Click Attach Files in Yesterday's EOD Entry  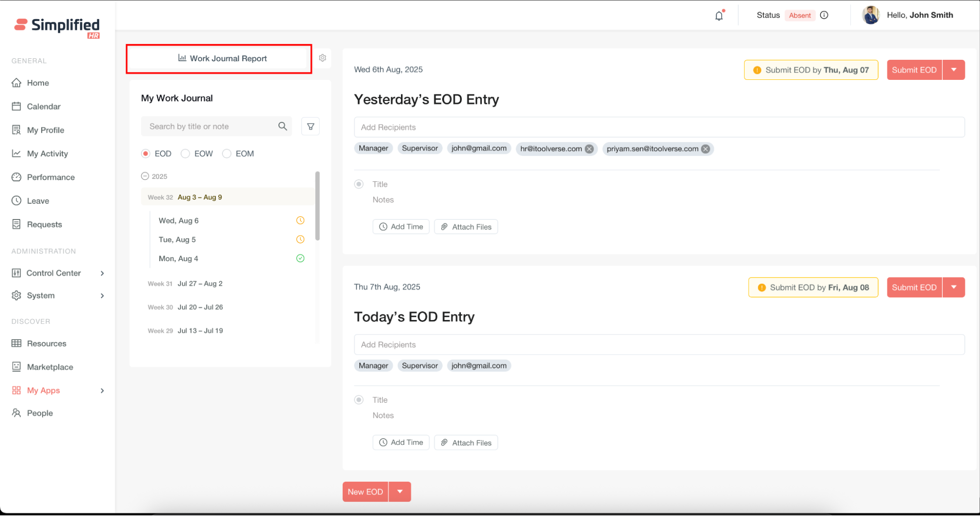point(466,227)
